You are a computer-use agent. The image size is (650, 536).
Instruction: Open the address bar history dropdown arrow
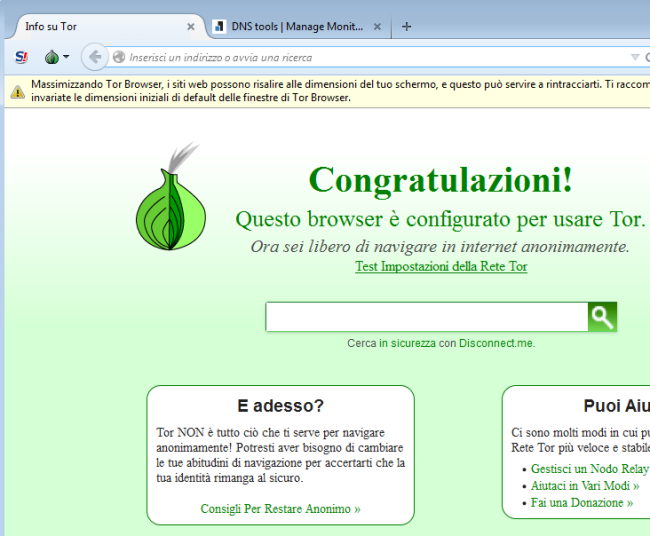coord(635,58)
